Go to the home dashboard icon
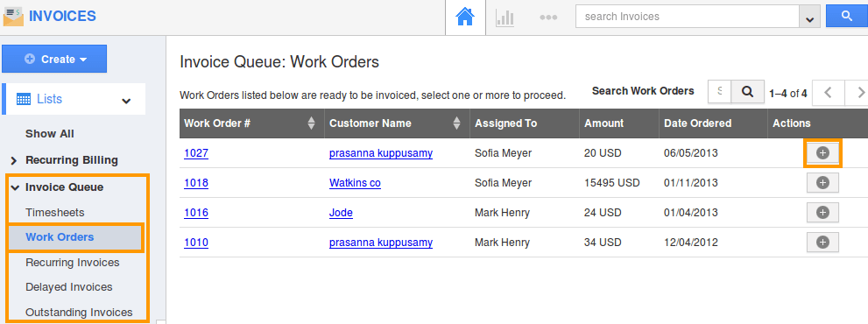Image resolution: width=868 pixels, height=324 pixels. pyautogui.click(x=465, y=18)
